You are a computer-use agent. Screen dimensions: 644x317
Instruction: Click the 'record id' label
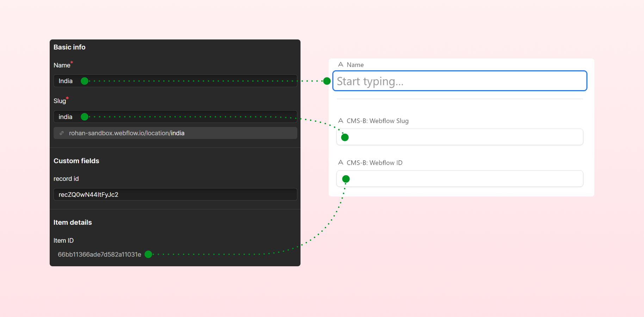(66, 179)
